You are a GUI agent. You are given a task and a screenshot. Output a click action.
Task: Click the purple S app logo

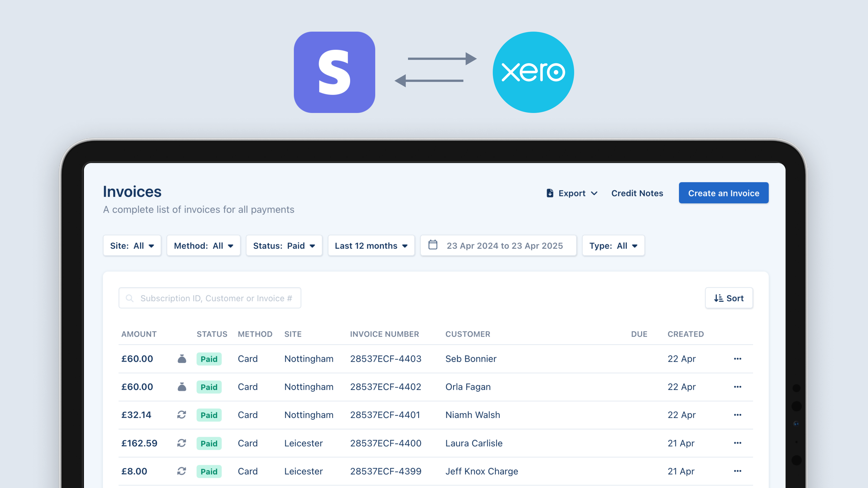click(334, 72)
